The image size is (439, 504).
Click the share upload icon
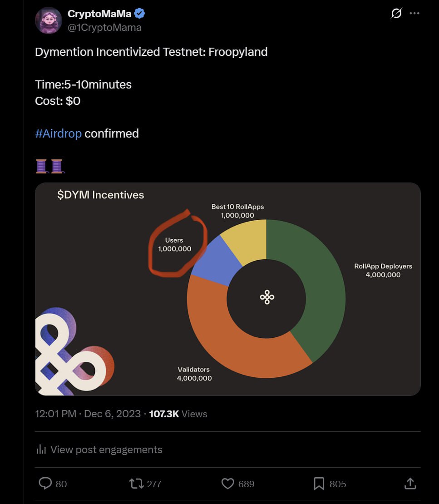click(x=410, y=484)
